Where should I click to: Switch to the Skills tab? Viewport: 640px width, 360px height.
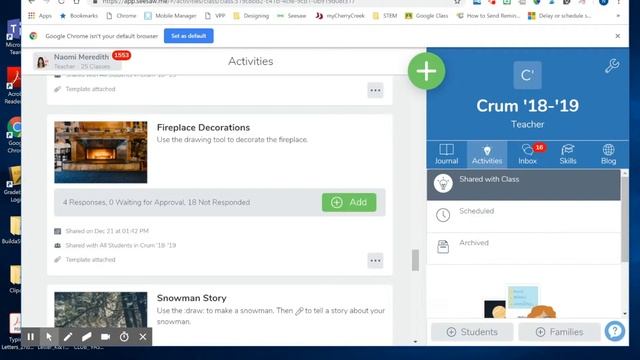point(568,154)
